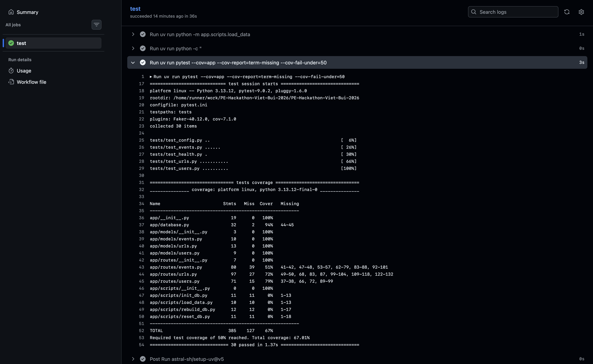This screenshot has width=593, height=364.
Task: Click the pytest step success checkmark icon
Action: point(143,63)
